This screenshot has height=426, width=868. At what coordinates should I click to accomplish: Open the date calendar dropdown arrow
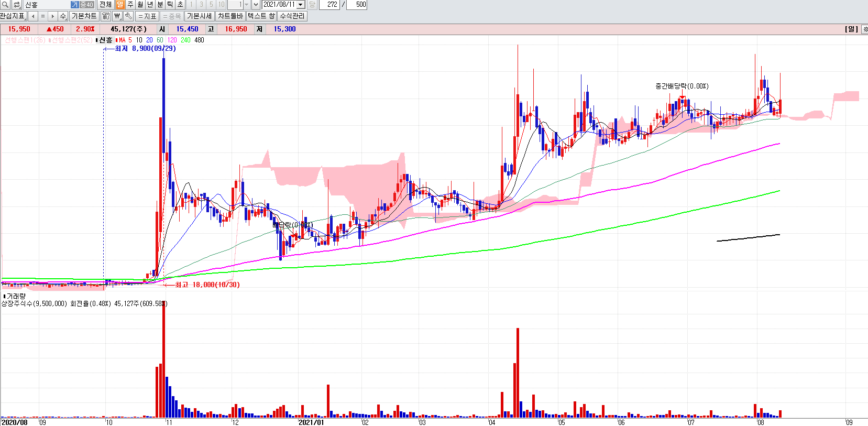[301, 5]
